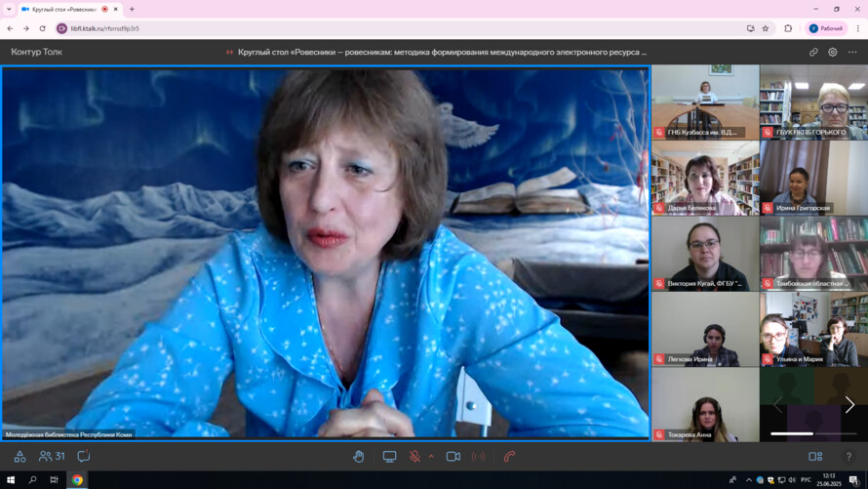
Task: Toggle sound indicator in bottom toolbar
Action: tap(478, 457)
